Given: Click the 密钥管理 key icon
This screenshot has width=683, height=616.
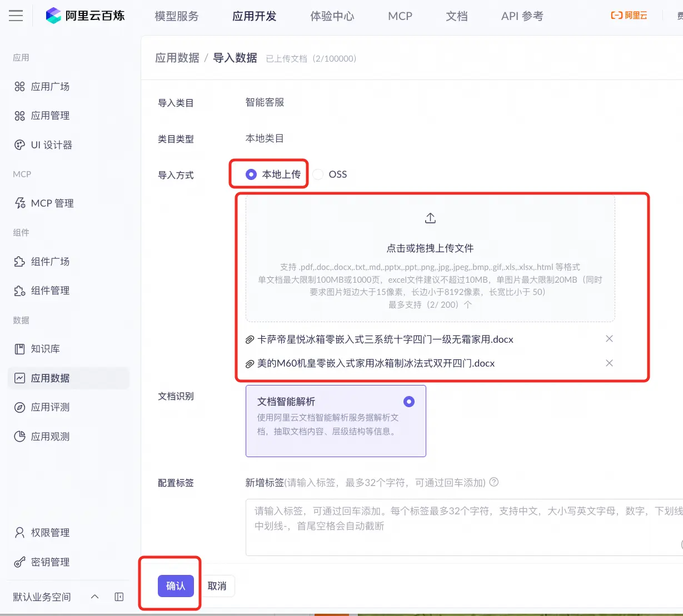Looking at the screenshot, I should (19, 562).
